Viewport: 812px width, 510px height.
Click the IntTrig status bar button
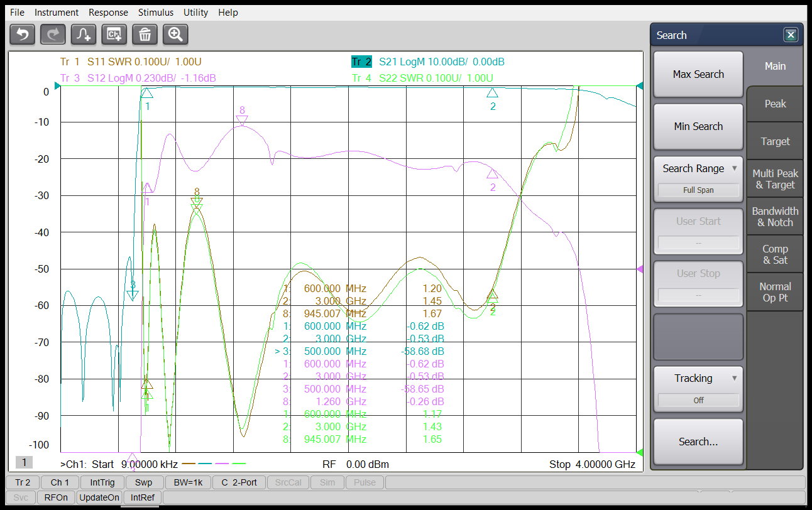[x=102, y=482]
